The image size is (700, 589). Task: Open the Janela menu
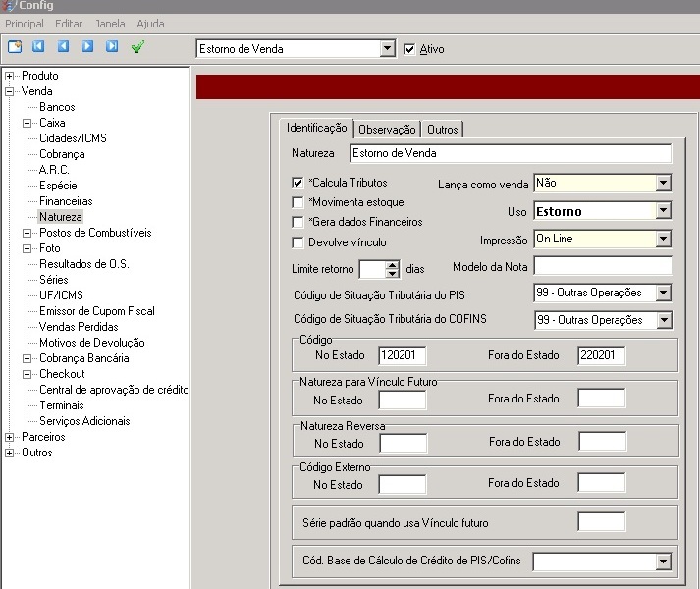(110, 24)
